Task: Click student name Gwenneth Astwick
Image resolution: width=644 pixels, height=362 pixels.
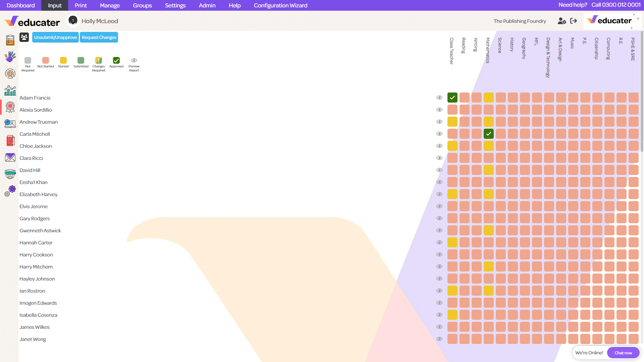Action: point(40,231)
